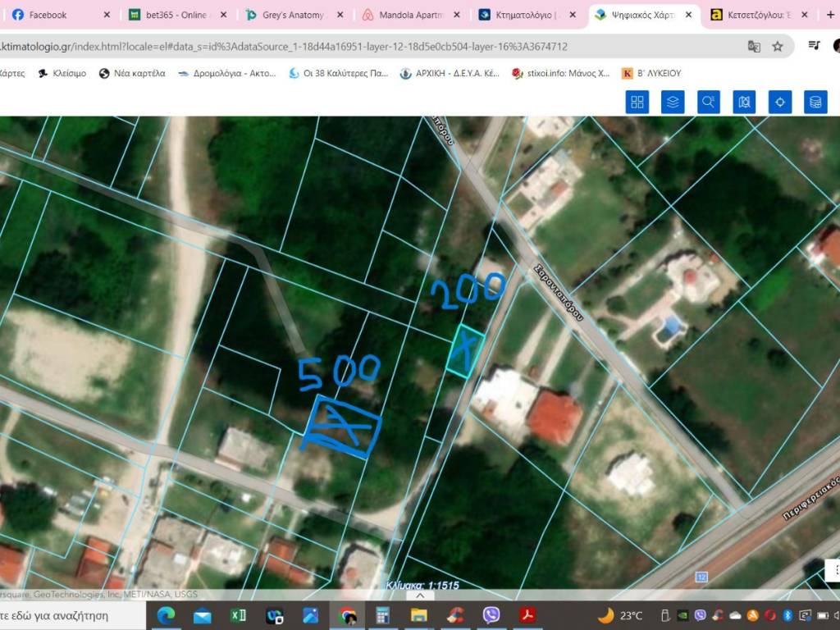The height and width of the screenshot is (630, 840).
Task: Activate the locate-me crosshair tool
Action: tap(779, 102)
